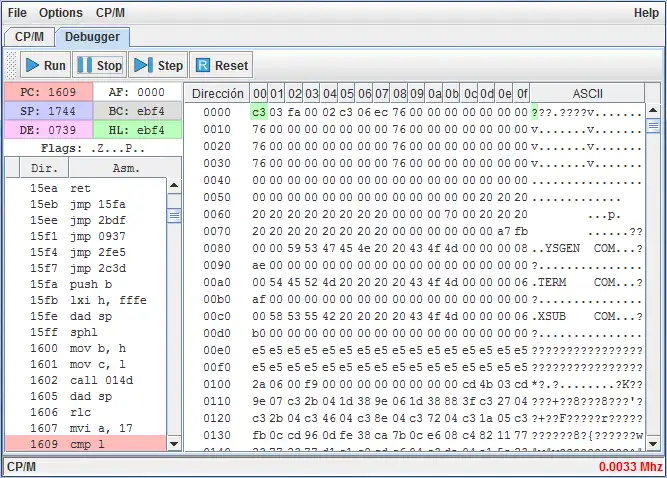Viewport: 667px width, 478px height.
Task: Select the jmp 2bdf row
Action: tap(86, 220)
